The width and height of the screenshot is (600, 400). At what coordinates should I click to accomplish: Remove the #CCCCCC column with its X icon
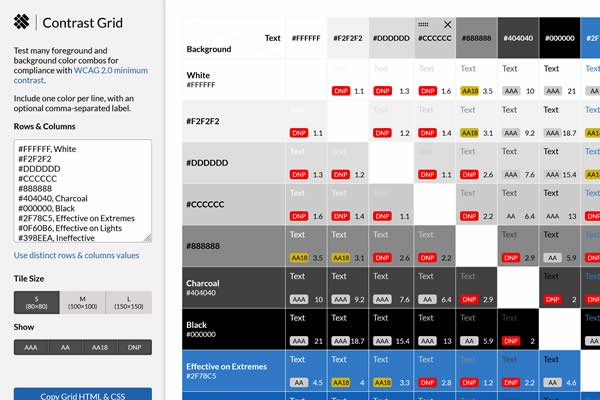[x=447, y=25]
